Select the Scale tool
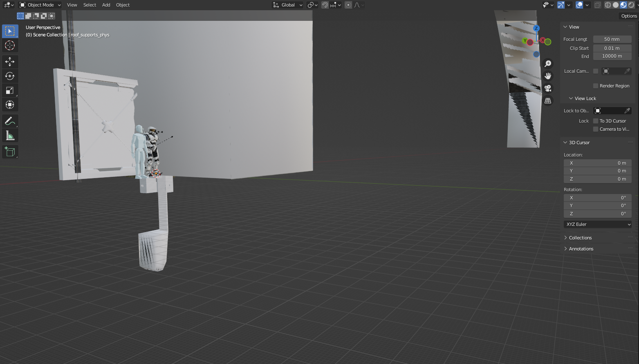The width and height of the screenshot is (639, 364). (10, 90)
